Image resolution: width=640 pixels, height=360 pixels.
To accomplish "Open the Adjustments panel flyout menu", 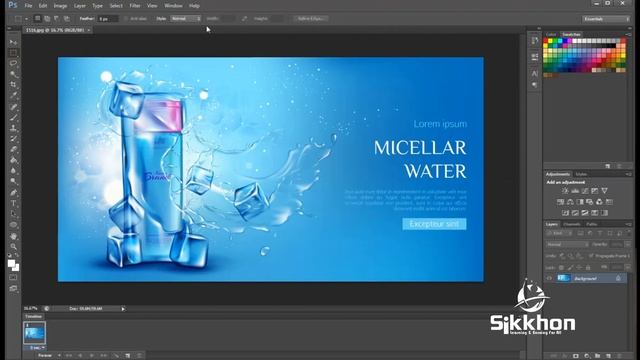I will click(x=629, y=174).
